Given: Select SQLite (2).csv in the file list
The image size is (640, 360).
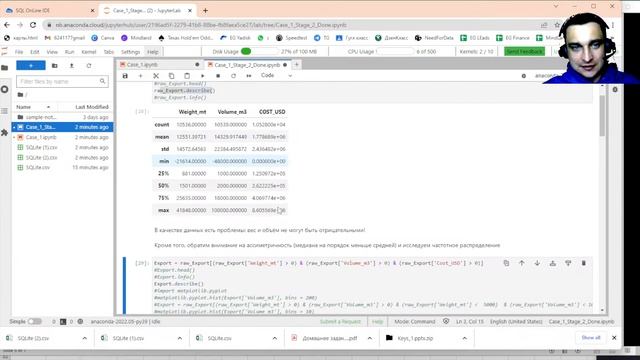Looking at the screenshot, I should [62, 158].
